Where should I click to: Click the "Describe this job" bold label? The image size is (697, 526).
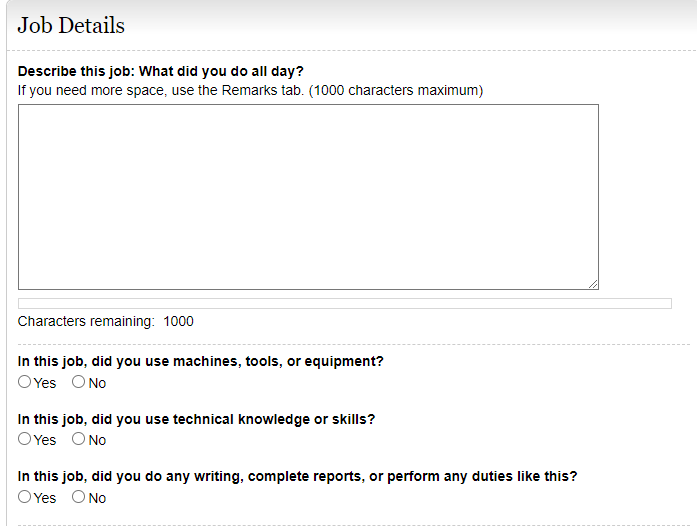tap(161, 72)
